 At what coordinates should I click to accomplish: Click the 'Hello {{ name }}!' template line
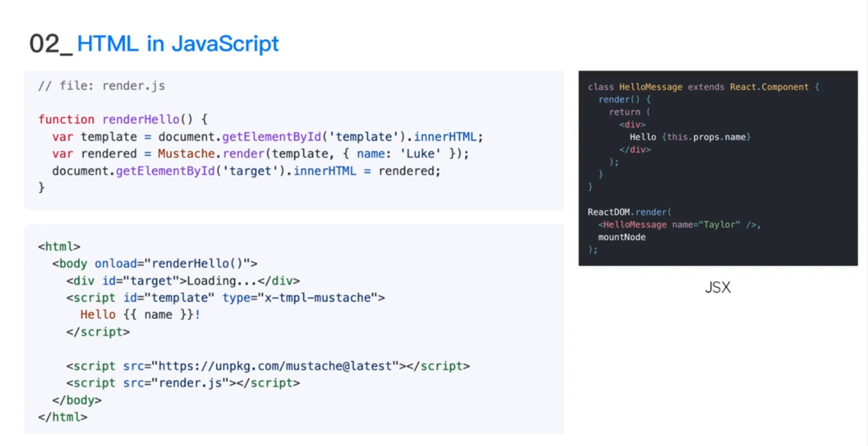[x=140, y=315]
